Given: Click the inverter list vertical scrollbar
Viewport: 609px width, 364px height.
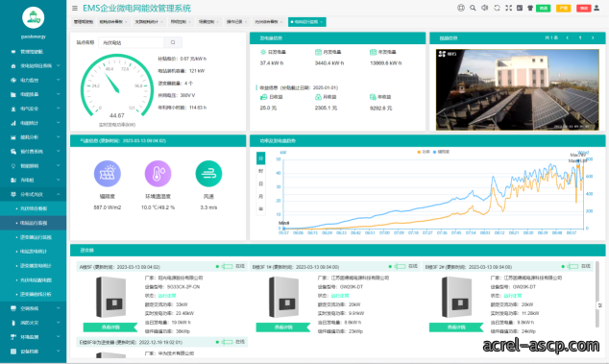Looking at the screenshot, I should [x=597, y=295].
